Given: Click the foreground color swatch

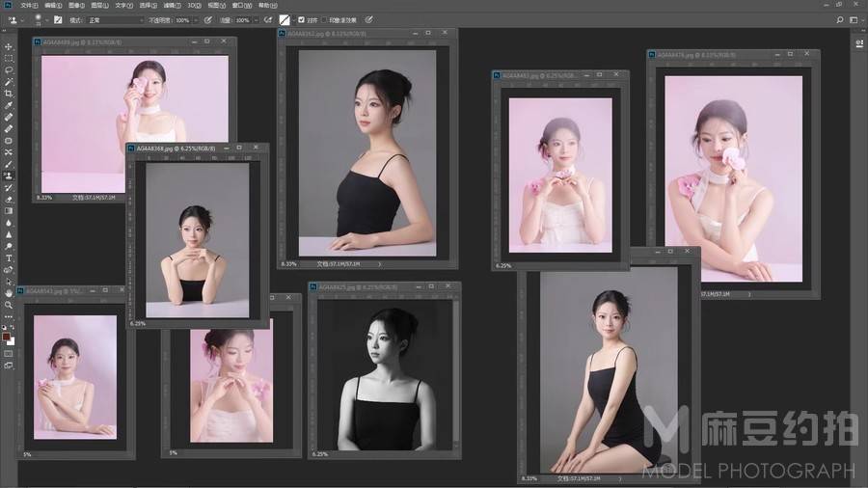Looking at the screenshot, I should [x=6, y=337].
